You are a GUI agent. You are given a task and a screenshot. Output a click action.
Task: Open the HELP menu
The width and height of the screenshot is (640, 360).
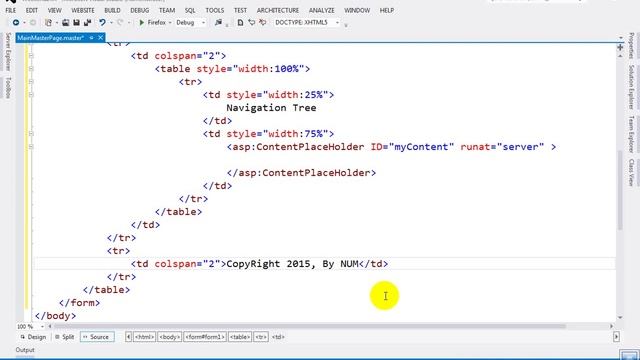387,10
